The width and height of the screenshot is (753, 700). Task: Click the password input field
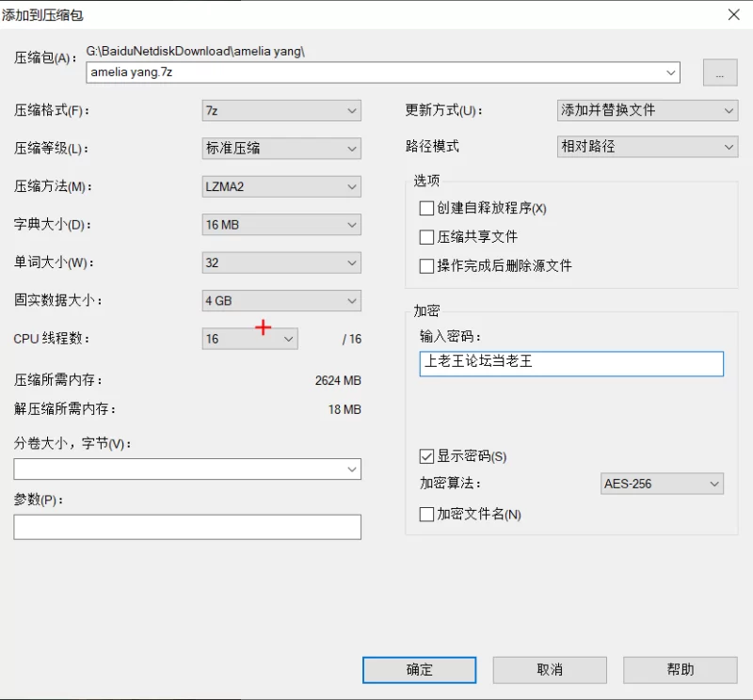point(571,364)
